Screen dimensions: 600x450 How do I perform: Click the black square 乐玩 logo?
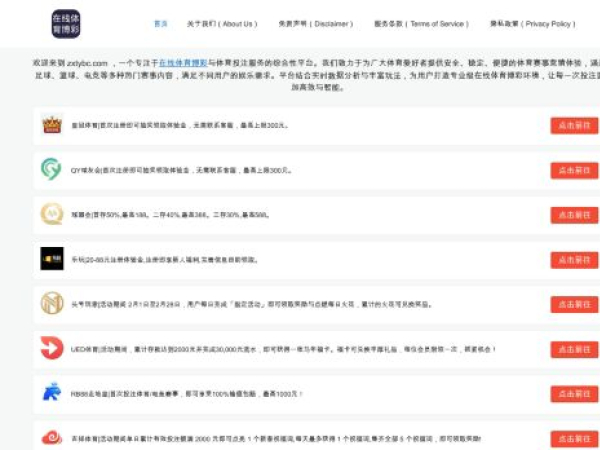(52, 259)
